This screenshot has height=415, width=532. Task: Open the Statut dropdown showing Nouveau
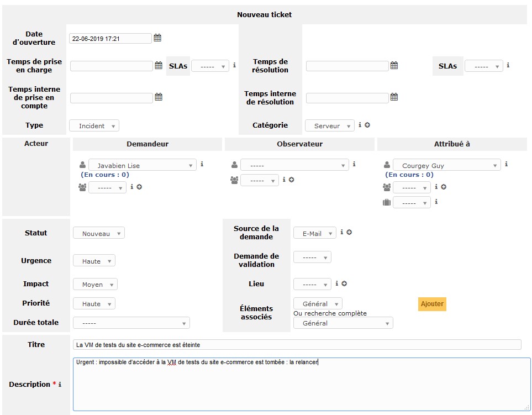coord(99,233)
